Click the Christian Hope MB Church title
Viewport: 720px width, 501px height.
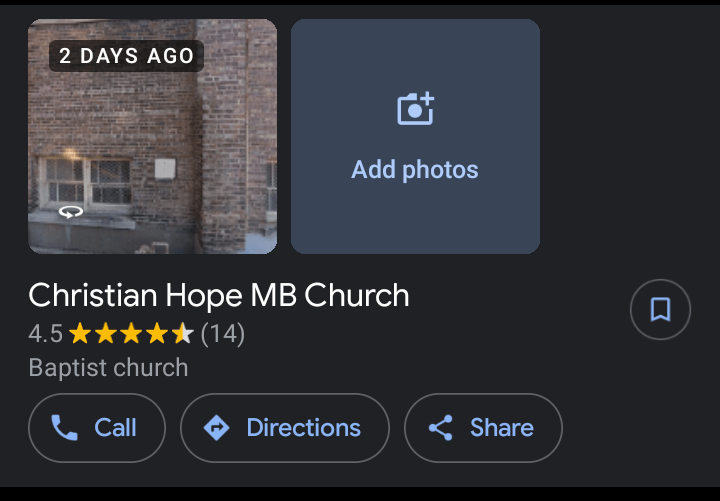pos(219,296)
